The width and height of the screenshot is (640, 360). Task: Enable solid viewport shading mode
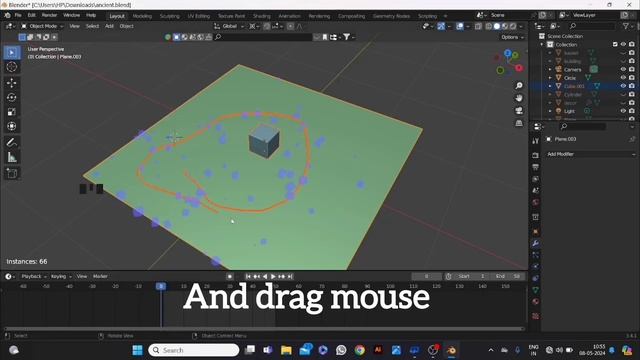point(497,26)
